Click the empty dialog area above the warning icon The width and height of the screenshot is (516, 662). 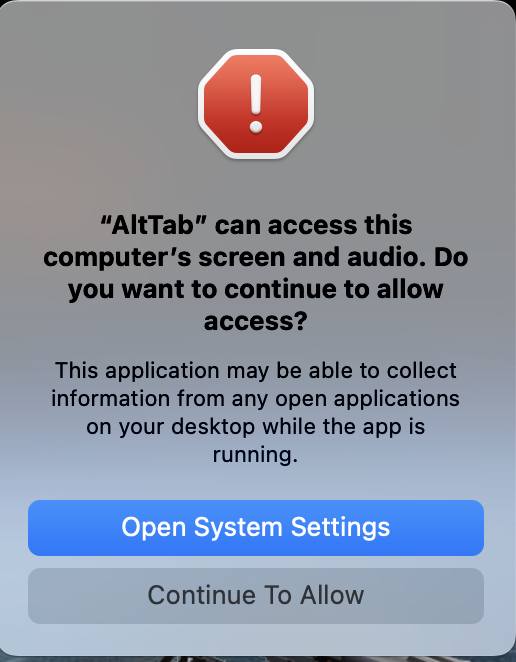(256, 24)
